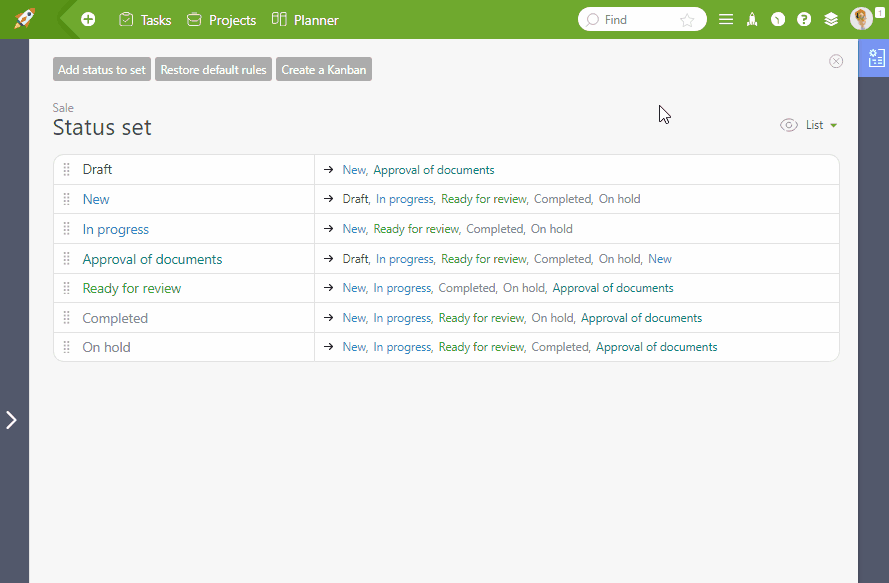Click New in the In progress row transitions
This screenshot has width=889, height=583.
tap(354, 229)
